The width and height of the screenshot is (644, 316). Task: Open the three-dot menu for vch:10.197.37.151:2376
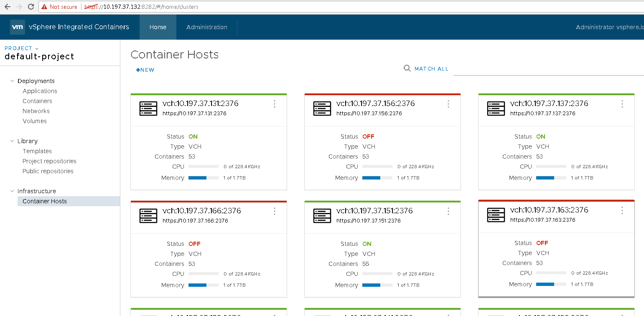(x=448, y=211)
